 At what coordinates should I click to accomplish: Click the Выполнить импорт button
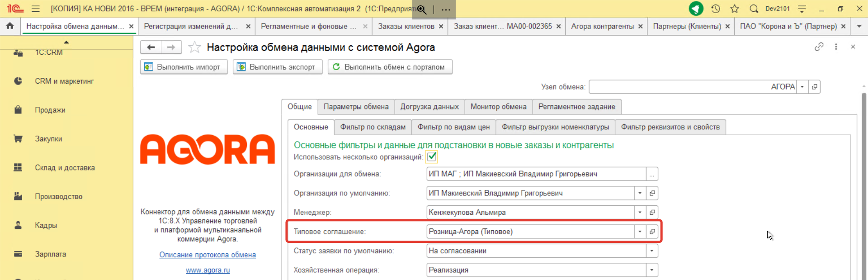click(184, 67)
